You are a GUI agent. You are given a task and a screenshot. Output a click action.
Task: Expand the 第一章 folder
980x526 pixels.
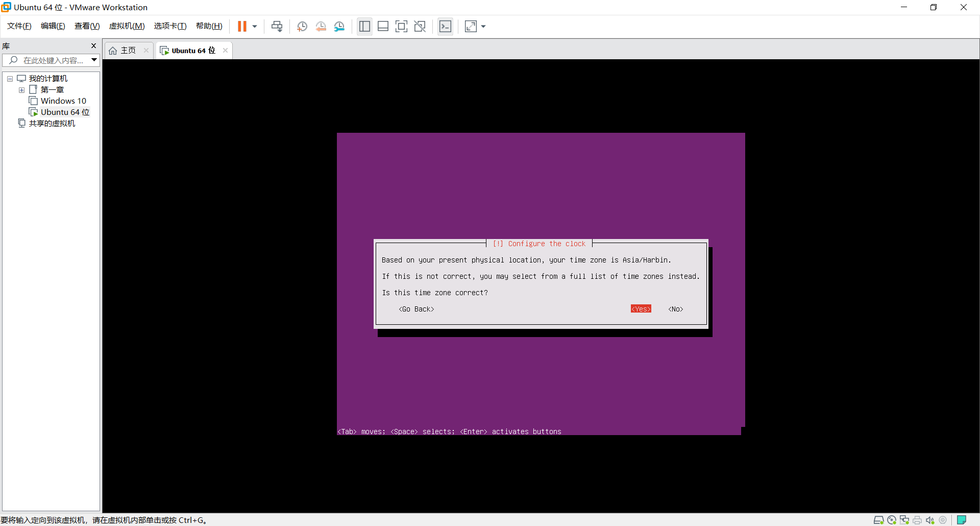(x=21, y=90)
